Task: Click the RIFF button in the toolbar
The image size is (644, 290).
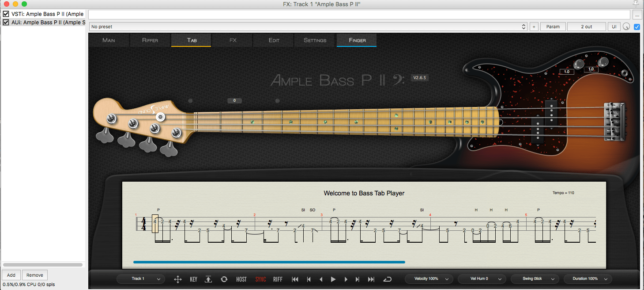Action: pyautogui.click(x=278, y=279)
